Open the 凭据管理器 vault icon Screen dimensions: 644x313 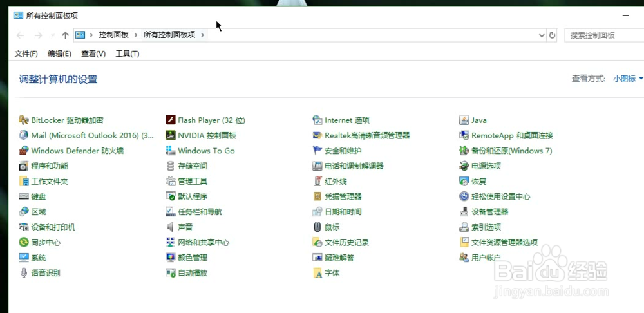click(x=317, y=196)
